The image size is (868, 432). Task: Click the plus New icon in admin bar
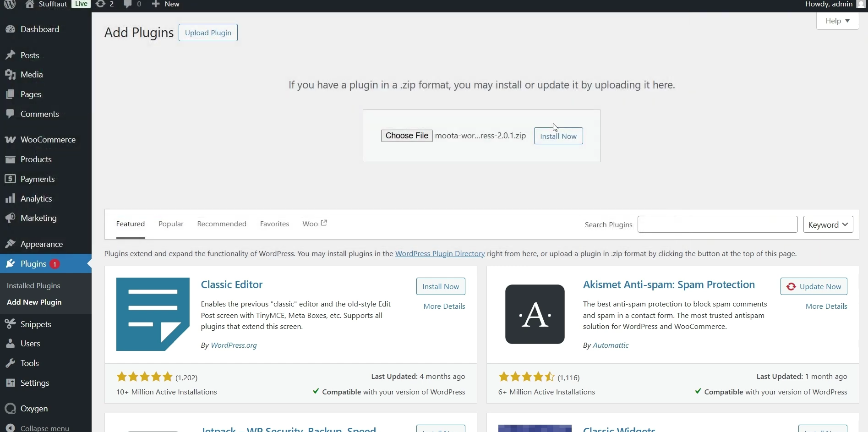pyautogui.click(x=156, y=4)
